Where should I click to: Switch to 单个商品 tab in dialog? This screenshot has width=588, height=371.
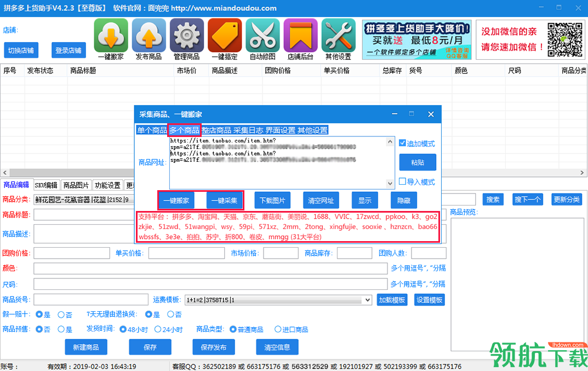pos(152,130)
